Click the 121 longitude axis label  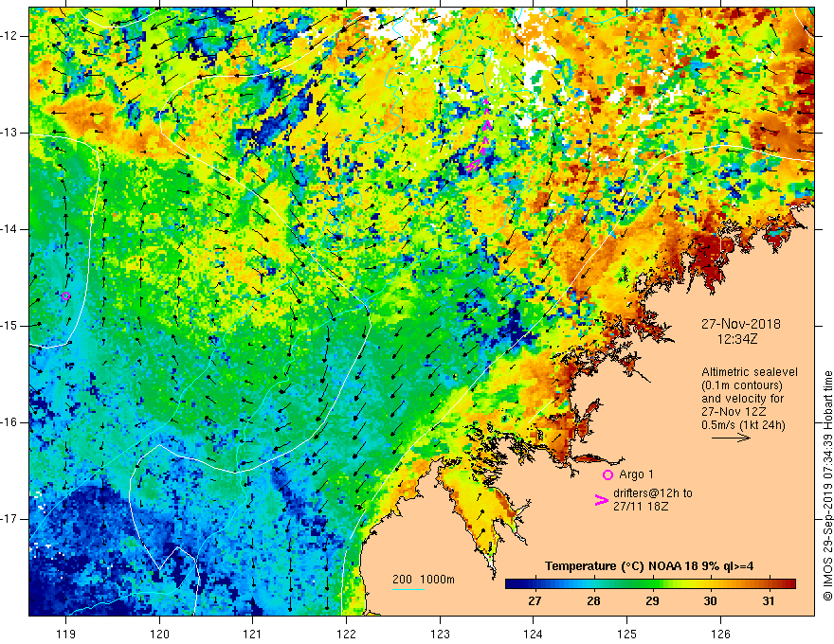[x=252, y=634]
